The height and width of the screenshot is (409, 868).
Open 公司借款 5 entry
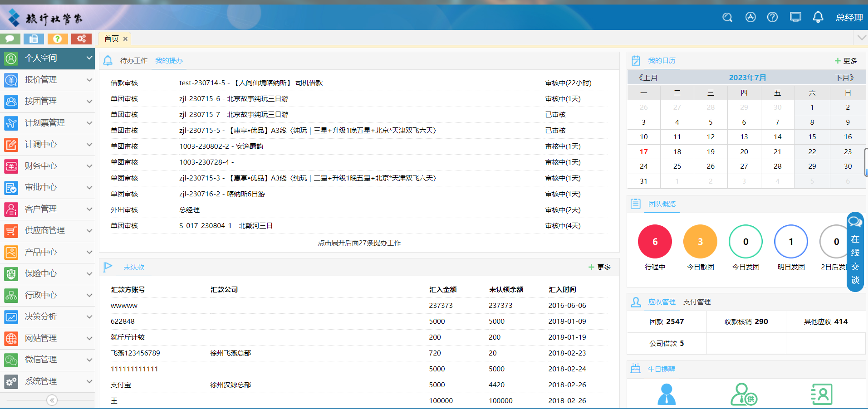tap(667, 344)
